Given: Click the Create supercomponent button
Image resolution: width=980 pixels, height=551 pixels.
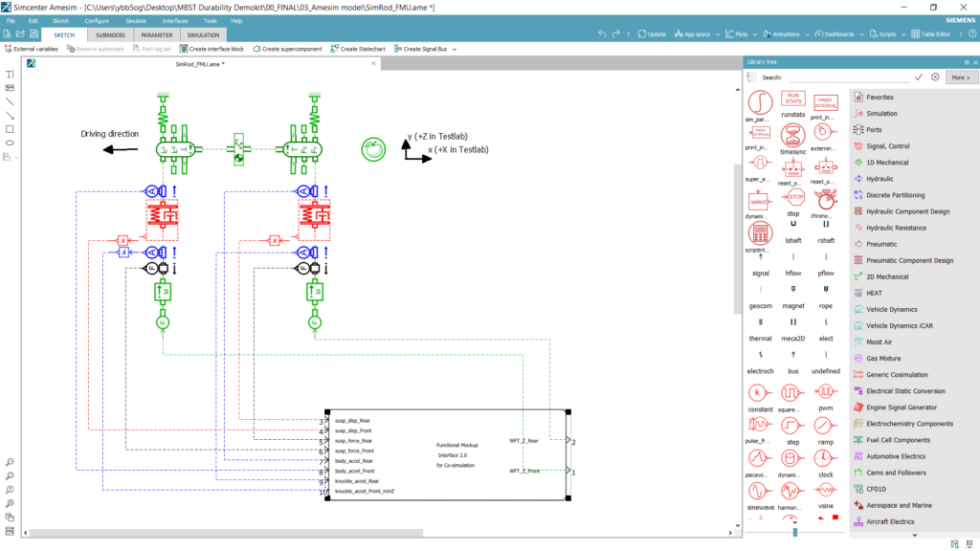Looking at the screenshot, I should click(x=287, y=48).
